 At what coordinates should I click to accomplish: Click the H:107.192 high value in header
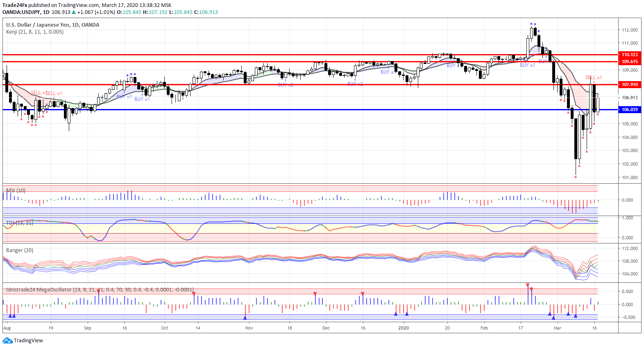point(155,12)
